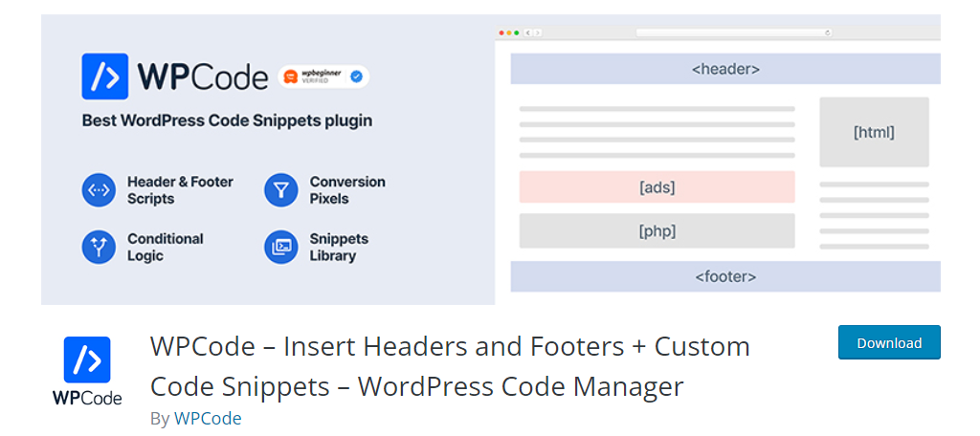Click the [html] sidebar block
Screen dimensions: 980x436
click(x=875, y=132)
